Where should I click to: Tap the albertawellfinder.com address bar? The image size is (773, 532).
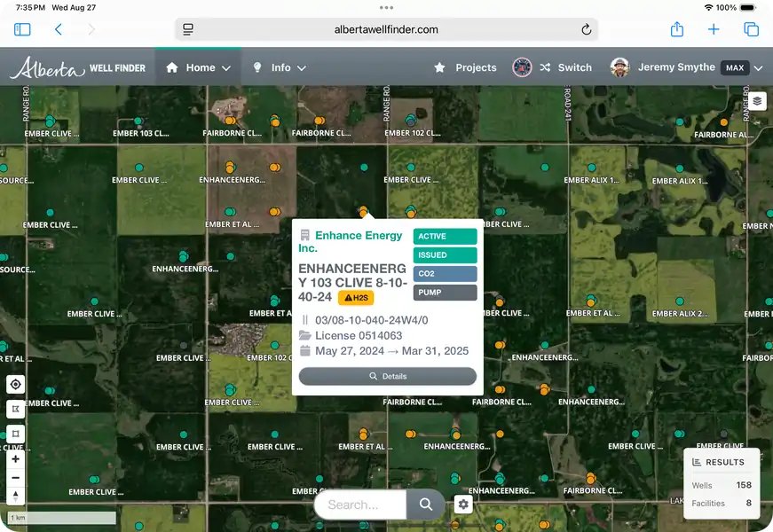386,29
